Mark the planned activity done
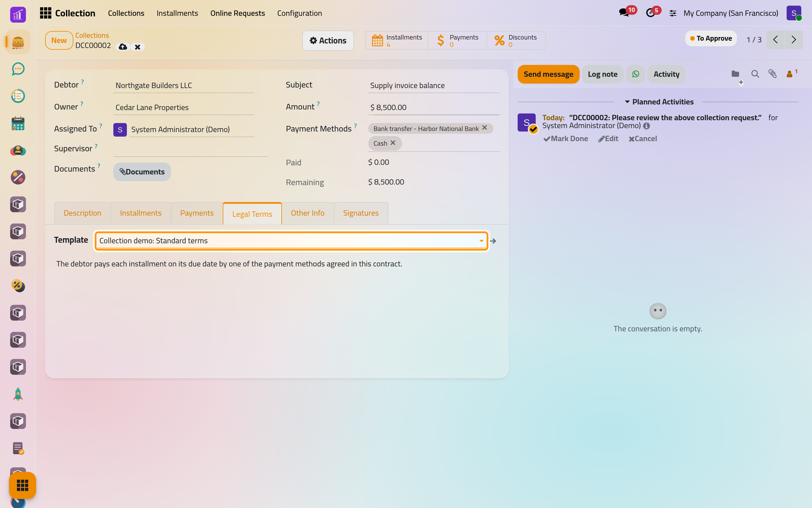812x508 pixels. [x=566, y=139]
